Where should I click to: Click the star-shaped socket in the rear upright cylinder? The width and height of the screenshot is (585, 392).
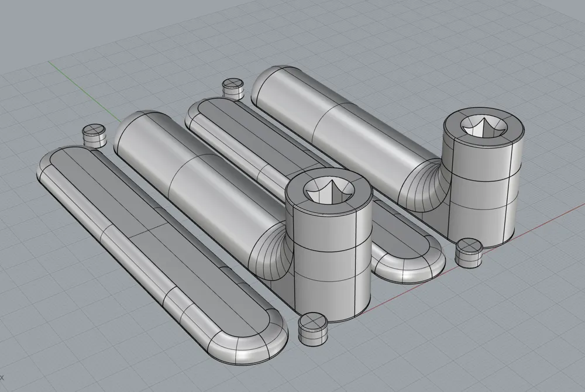pos(484,127)
